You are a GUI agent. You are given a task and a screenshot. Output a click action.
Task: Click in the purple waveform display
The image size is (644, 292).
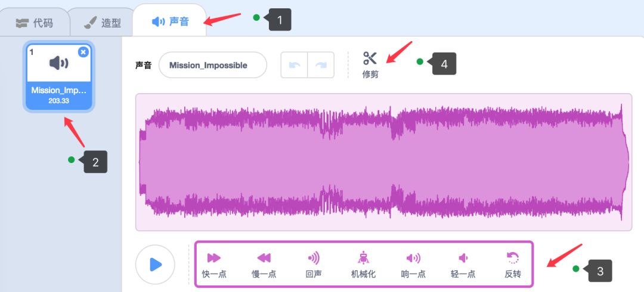[383, 162]
